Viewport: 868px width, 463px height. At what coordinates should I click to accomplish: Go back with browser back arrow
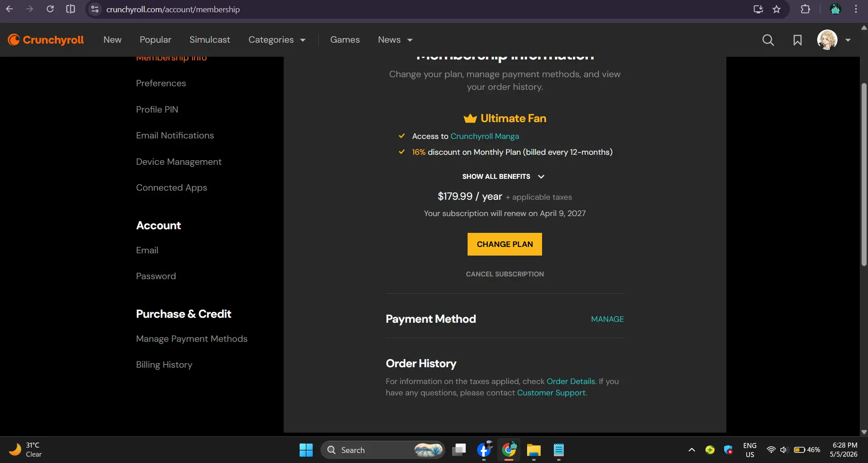click(9, 9)
